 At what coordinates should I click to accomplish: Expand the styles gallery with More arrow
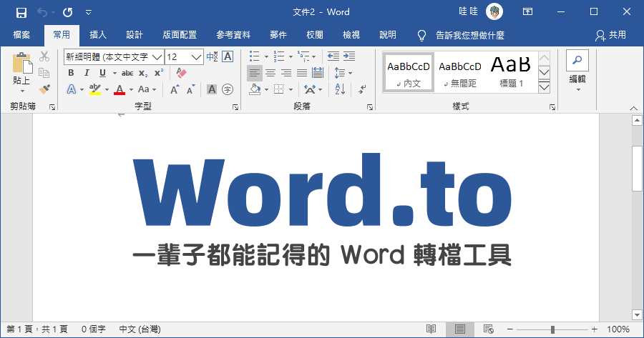point(545,87)
